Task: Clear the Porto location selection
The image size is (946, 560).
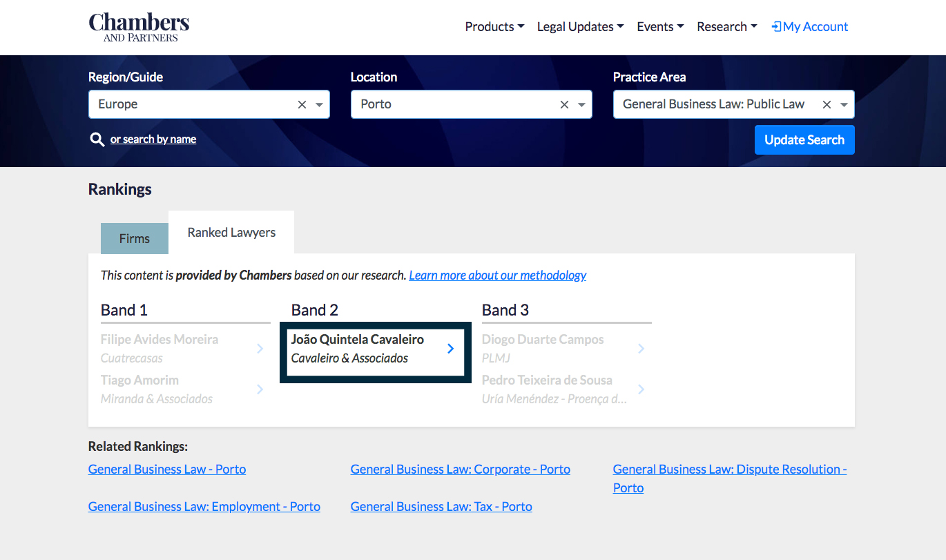Action: point(564,104)
